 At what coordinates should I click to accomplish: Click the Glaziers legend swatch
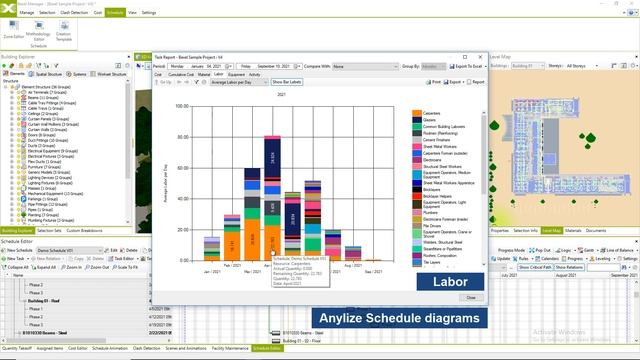[417, 120]
